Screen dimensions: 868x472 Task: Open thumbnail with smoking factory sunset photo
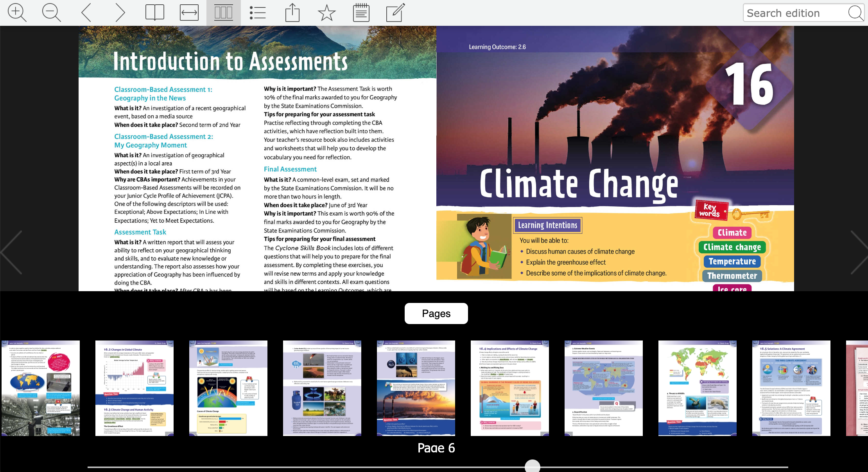click(416, 388)
